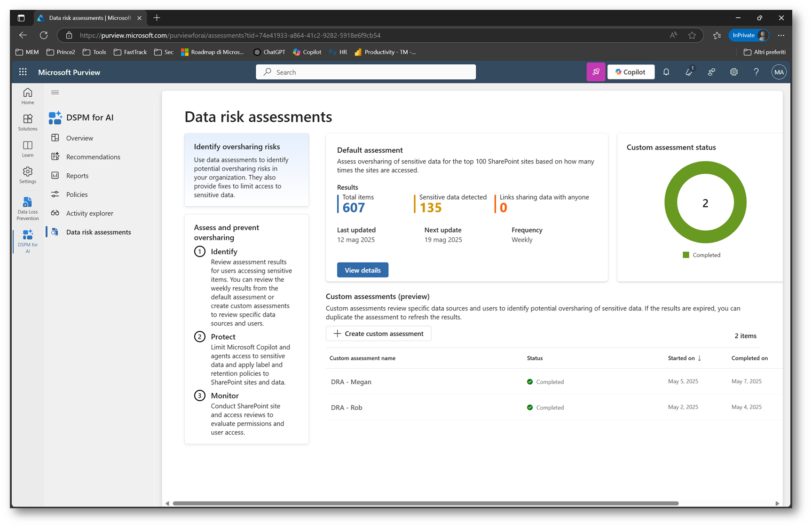Click the scroll left arrow
The image size is (812, 528).
(x=167, y=503)
